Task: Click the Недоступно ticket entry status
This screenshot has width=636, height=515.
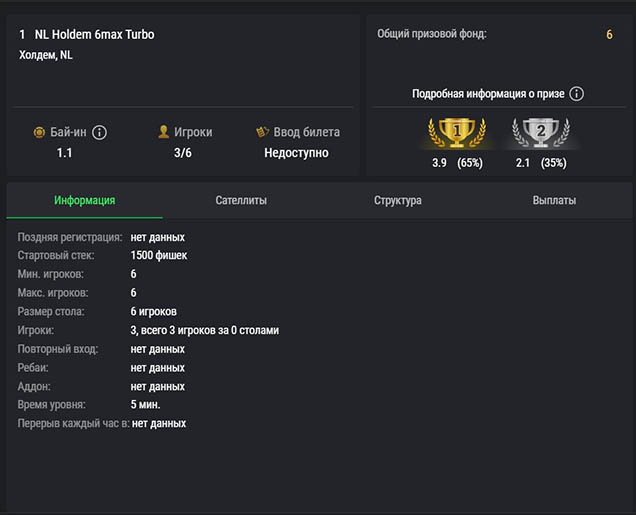Action: [x=296, y=153]
